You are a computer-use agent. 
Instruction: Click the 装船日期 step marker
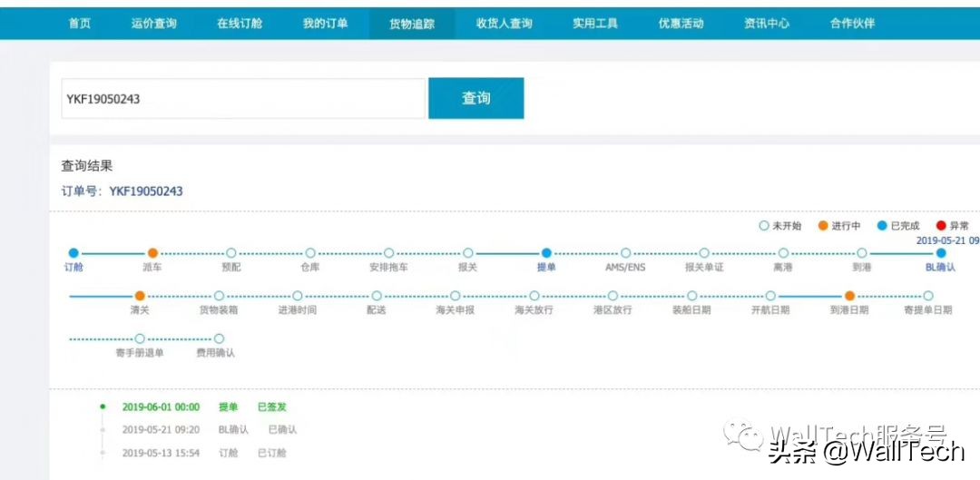pyautogui.click(x=691, y=296)
